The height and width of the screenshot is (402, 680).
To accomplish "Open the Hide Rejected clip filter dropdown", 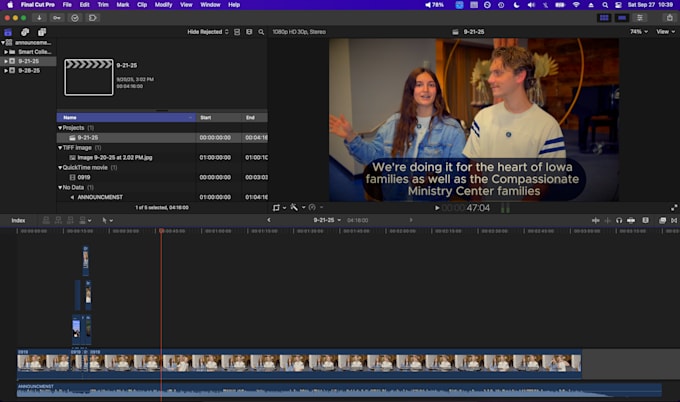I will click(208, 32).
